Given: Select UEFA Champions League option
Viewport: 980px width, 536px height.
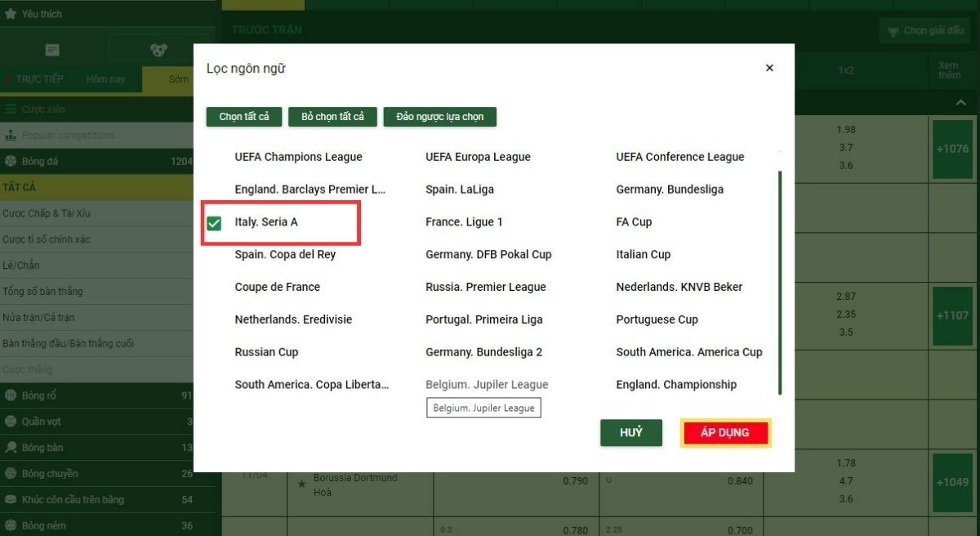Looking at the screenshot, I should click(x=298, y=157).
